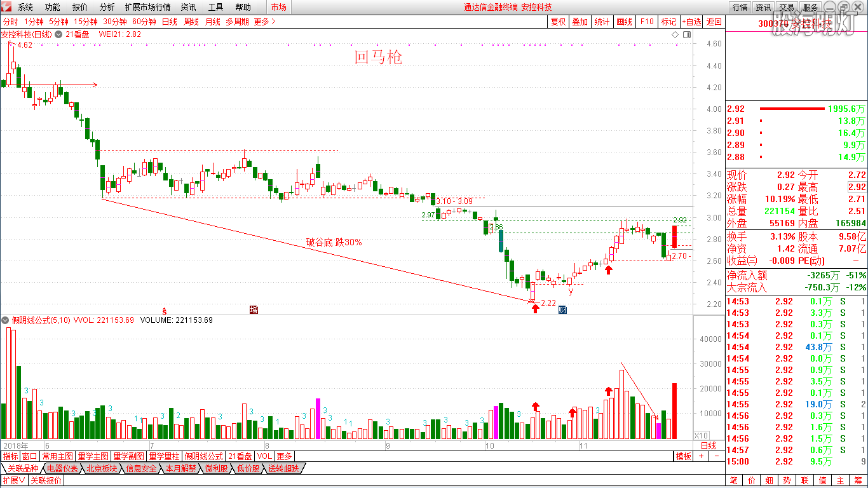Screen dimensions: 868x488
Task: Click the 复权 toolbar button
Action: [x=558, y=22]
